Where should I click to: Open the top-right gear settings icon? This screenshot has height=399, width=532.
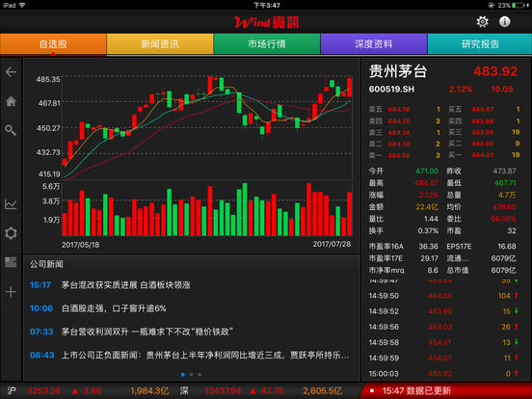coord(482,22)
